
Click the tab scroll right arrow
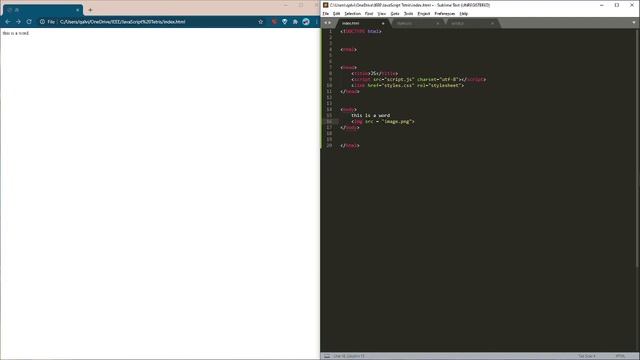pyautogui.click(x=330, y=23)
